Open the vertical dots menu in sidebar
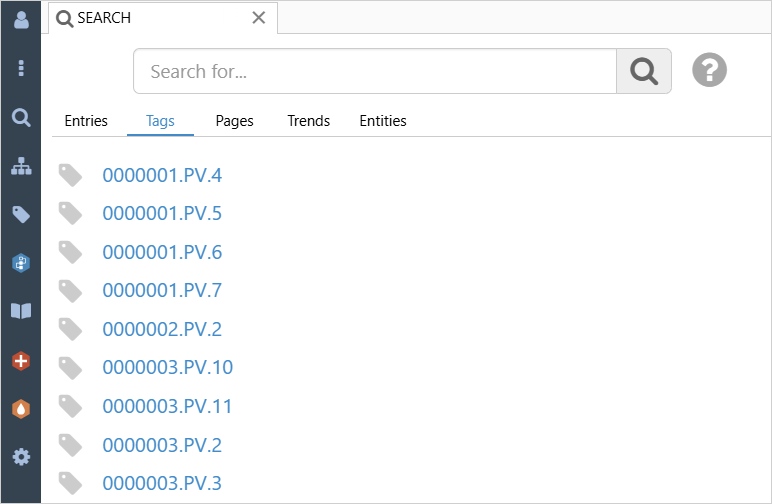Viewport: 772px width, 504px height. (21, 68)
